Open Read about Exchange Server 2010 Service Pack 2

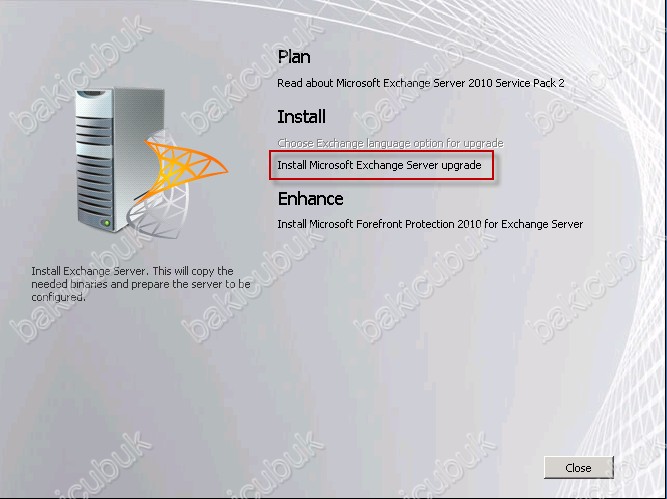pyautogui.click(x=421, y=83)
